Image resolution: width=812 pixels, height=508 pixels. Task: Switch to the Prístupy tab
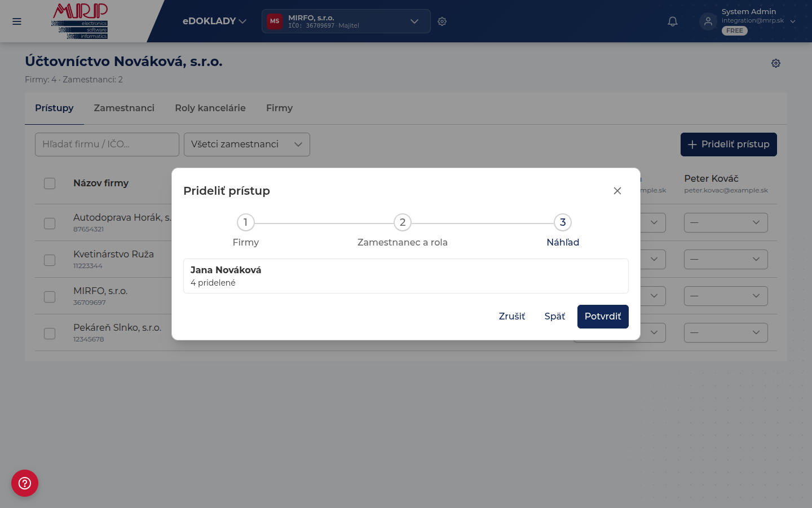pos(54,108)
